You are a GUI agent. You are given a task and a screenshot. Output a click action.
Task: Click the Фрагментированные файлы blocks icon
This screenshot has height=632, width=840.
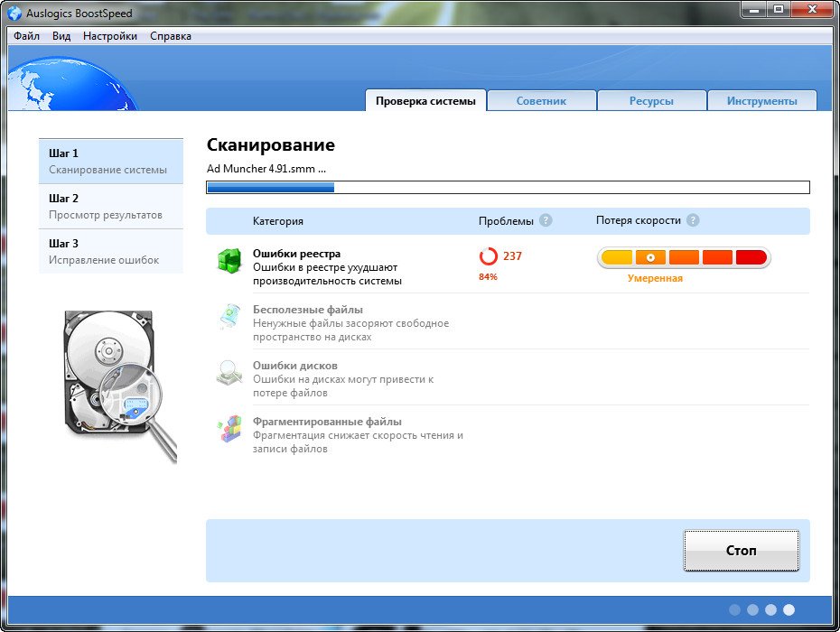(x=229, y=429)
